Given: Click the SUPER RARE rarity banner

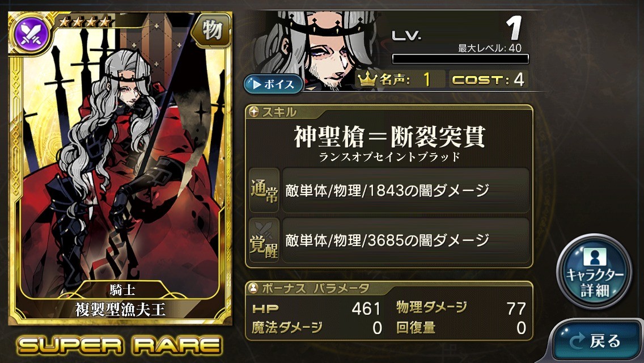Looking at the screenshot, I should (119, 344).
